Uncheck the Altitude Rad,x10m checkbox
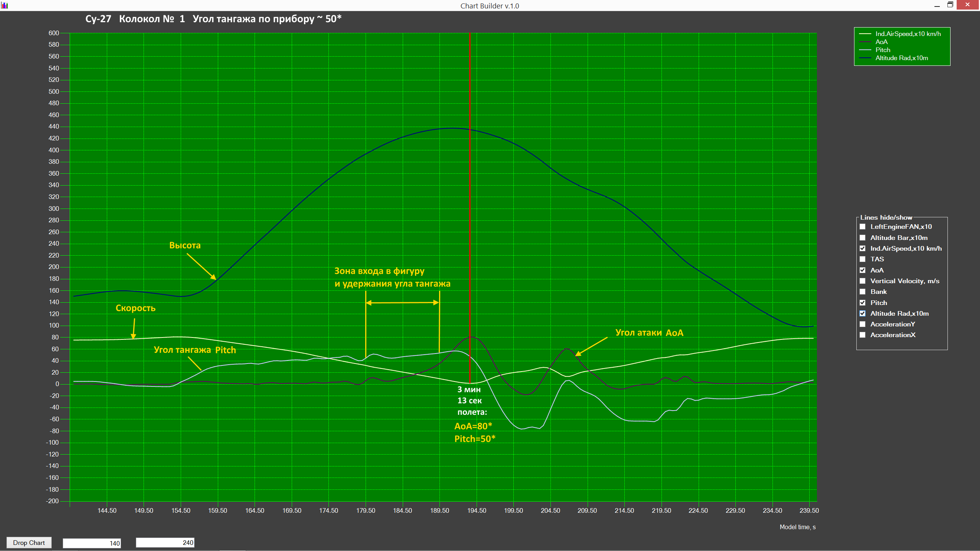Image resolution: width=980 pixels, height=551 pixels. [x=862, y=313]
